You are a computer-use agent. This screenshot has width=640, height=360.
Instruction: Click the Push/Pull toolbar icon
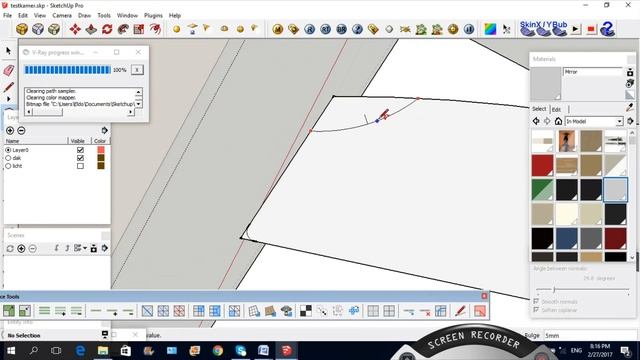pyautogui.click(x=91, y=29)
